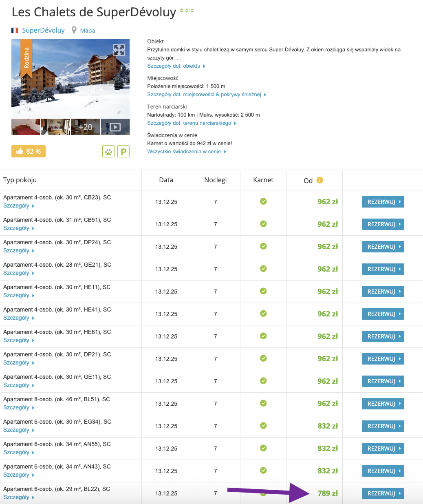Click the Rodzina ribbon label on photo
The width and height of the screenshot is (423, 504).
point(26,58)
